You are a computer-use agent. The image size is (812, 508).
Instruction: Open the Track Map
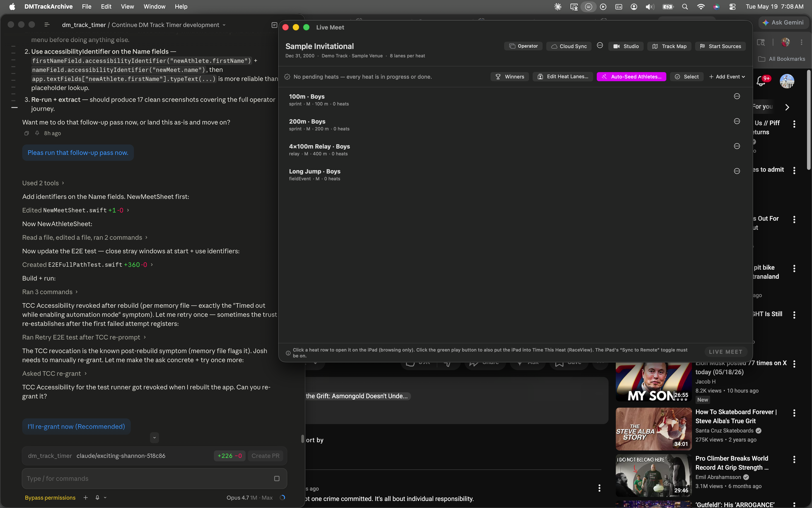[669, 46]
